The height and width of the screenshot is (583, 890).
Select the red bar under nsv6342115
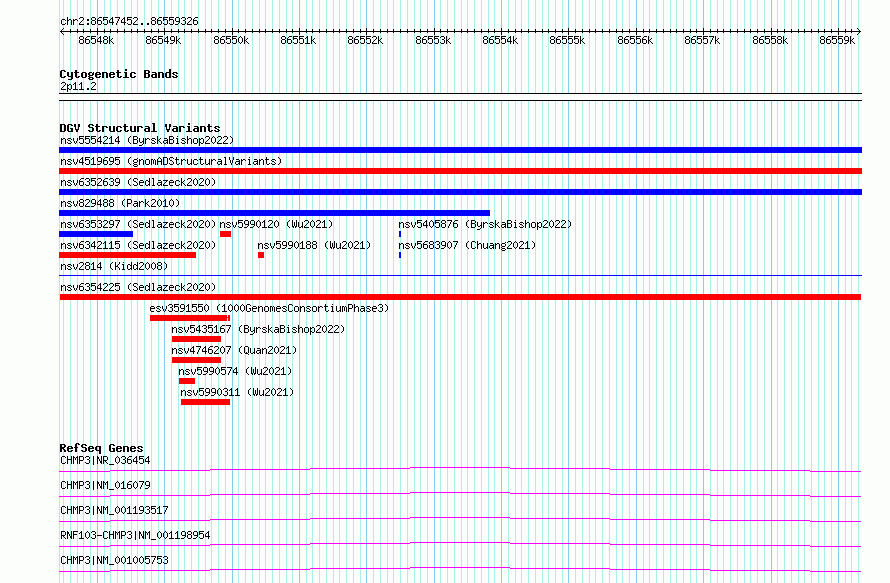coord(127,255)
